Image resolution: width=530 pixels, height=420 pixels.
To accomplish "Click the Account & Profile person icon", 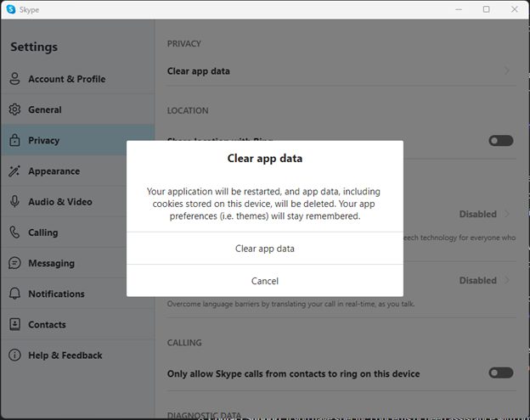I will [x=14, y=79].
